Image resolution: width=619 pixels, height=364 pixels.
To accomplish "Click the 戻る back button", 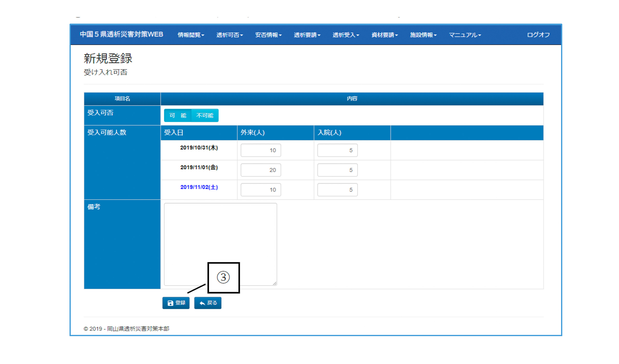I will click(x=208, y=303).
